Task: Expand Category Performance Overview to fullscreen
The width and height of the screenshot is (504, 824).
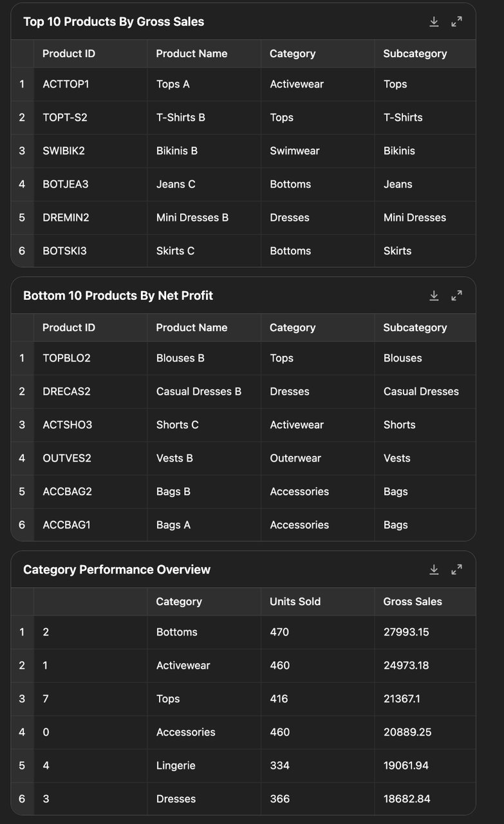Action: [x=456, y=570]
